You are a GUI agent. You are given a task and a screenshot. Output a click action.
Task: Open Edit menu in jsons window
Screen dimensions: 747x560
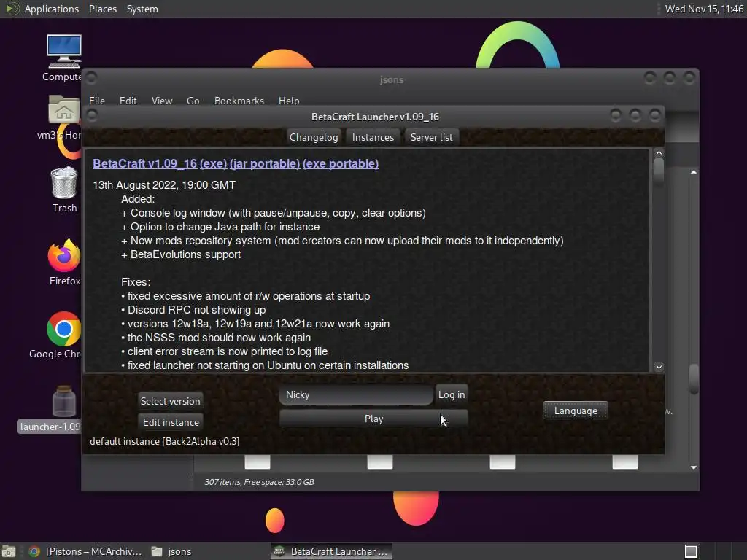(128, 101)
